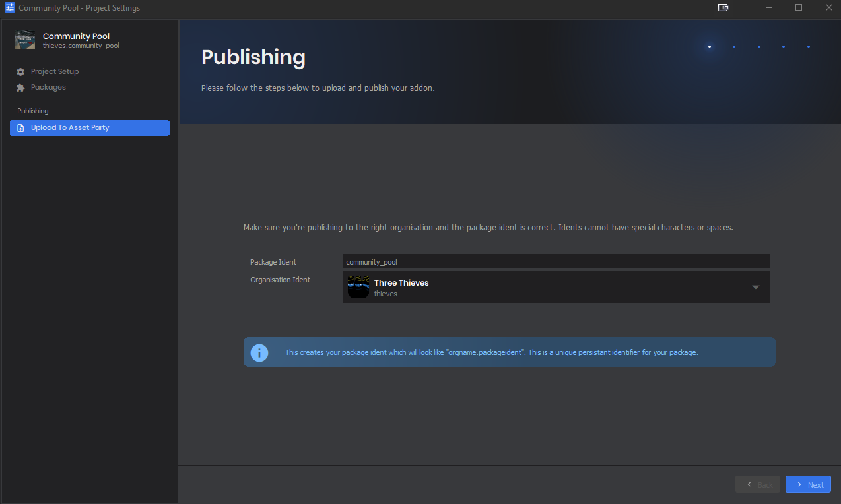841x504 pixels.
Task: Click the blue info circle icon
Action: 259,352
